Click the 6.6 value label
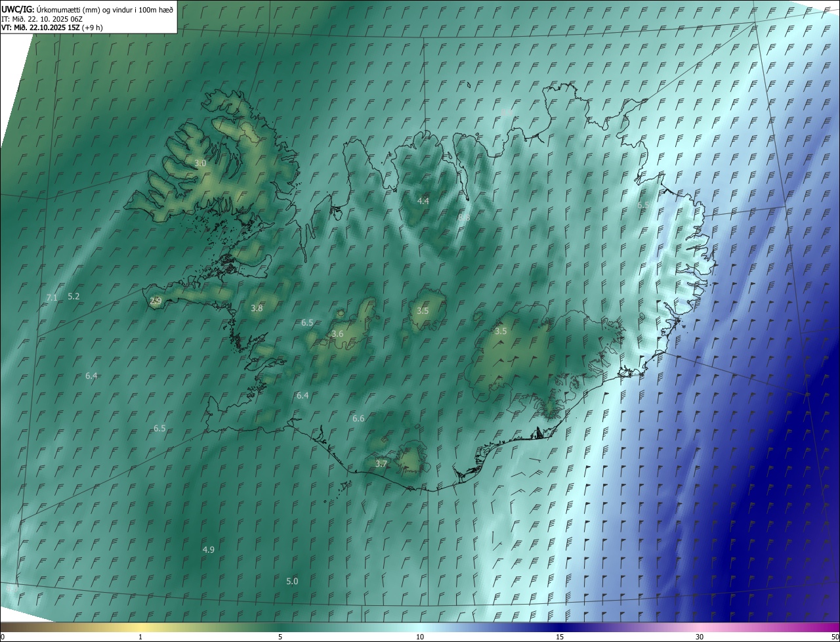 (358, 418)
